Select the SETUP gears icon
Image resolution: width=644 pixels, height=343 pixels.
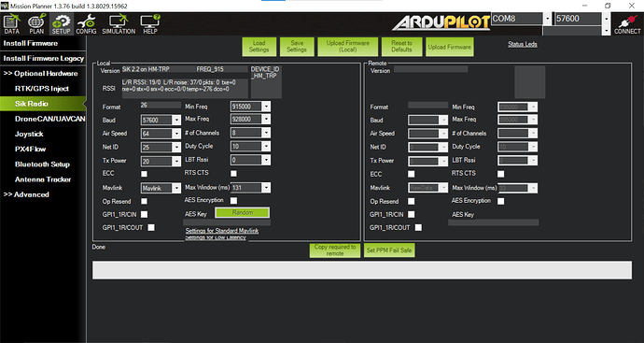click(61, 24)
